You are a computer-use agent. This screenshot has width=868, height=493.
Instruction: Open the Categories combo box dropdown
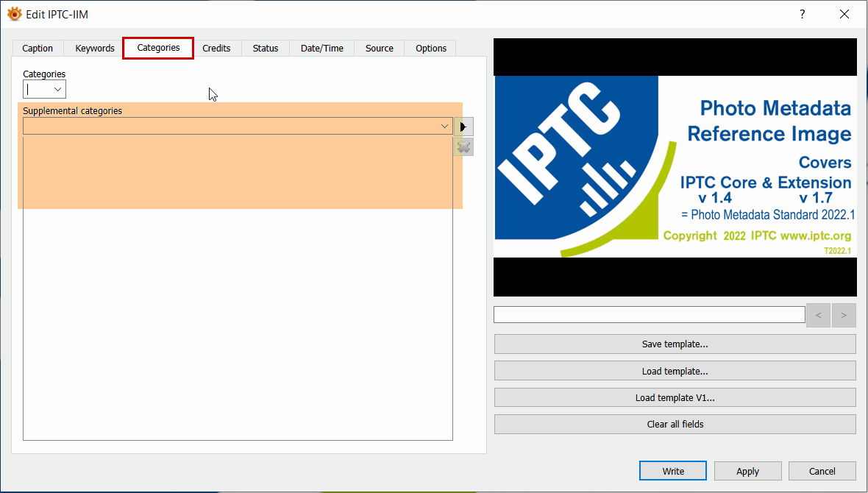coord(57,89)
